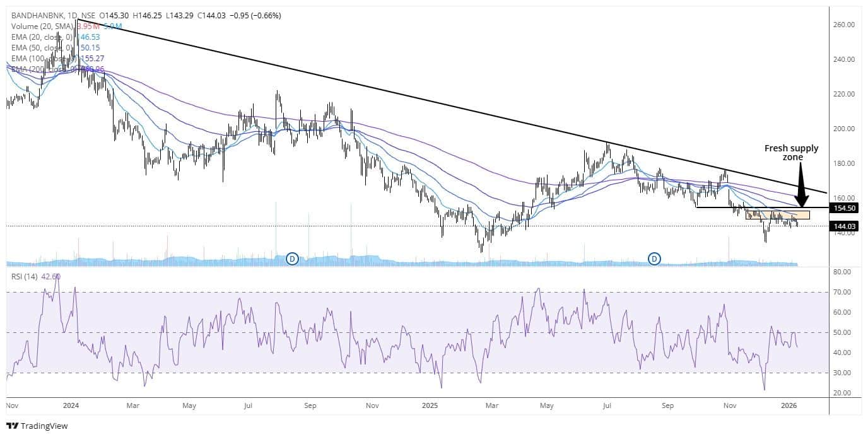Click the 2024 label on time axis
The image size is (868, 437).
71,407
